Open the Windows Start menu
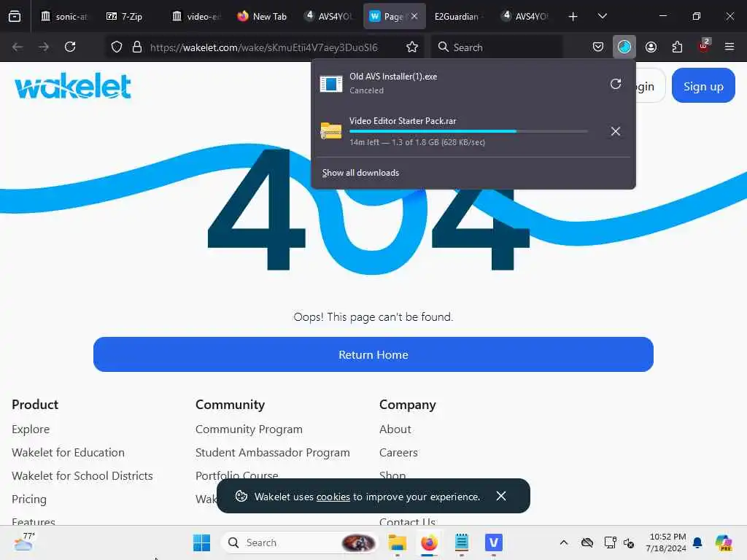Viewport: 747px width, 560px height. pyautogui.click(x=201, y=542)
